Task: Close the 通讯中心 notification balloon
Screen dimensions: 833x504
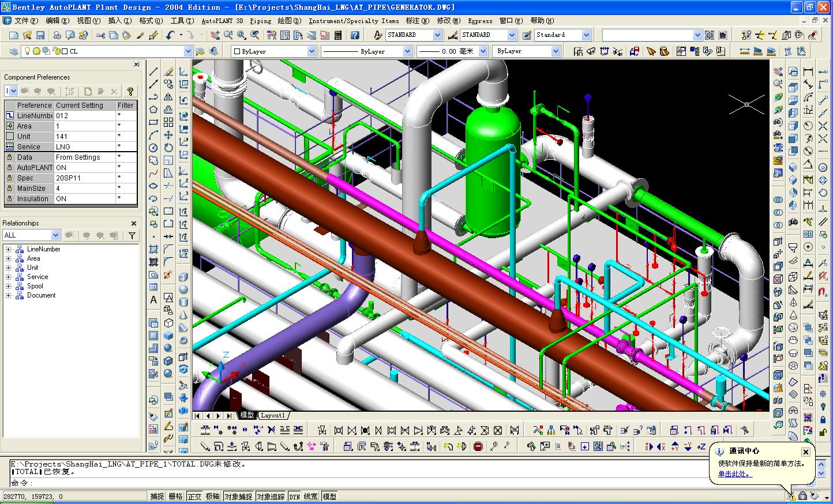Action: 806,452
